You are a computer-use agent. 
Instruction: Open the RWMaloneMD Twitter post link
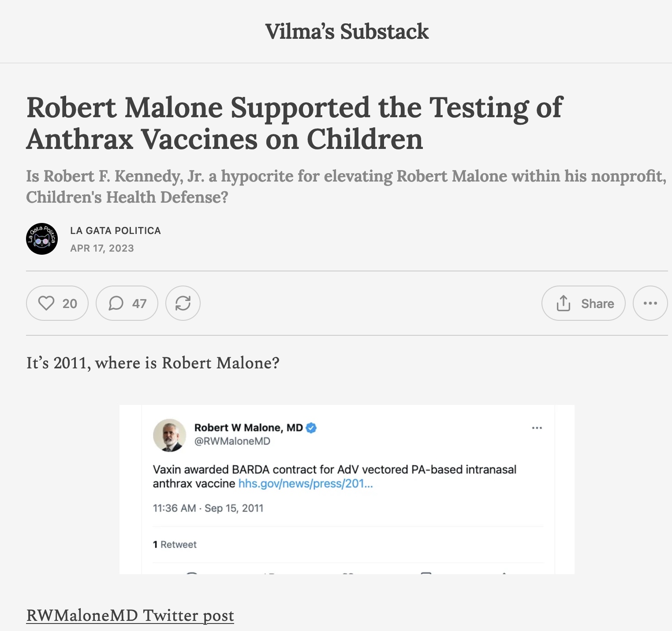[x=130, y=615]
